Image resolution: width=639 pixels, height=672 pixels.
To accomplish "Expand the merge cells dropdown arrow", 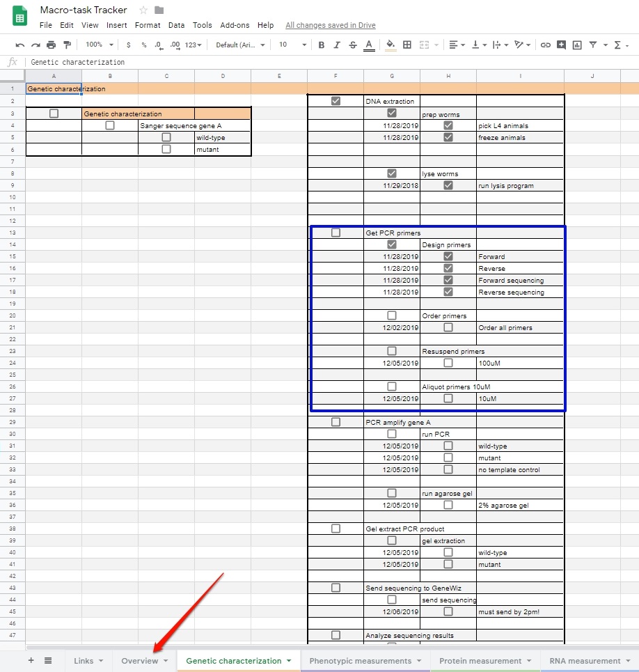I will (x=436, y=45).
